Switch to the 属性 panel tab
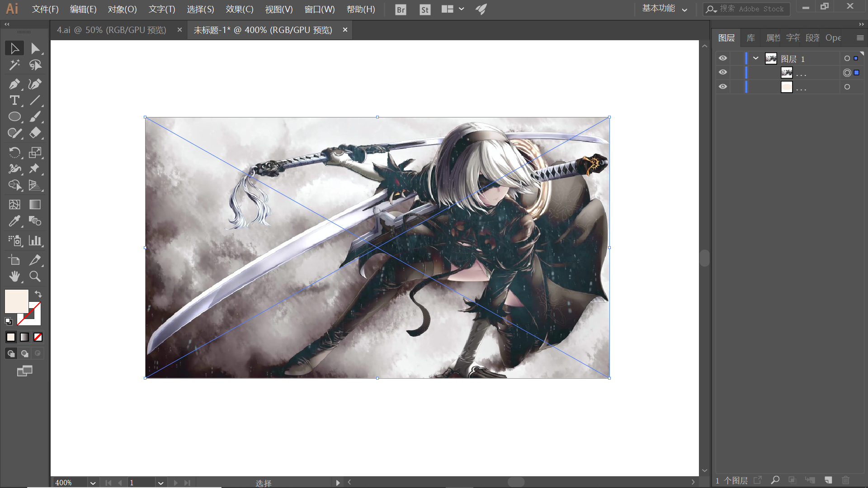This screenshot has height=488, width=868. pos(773,38)
